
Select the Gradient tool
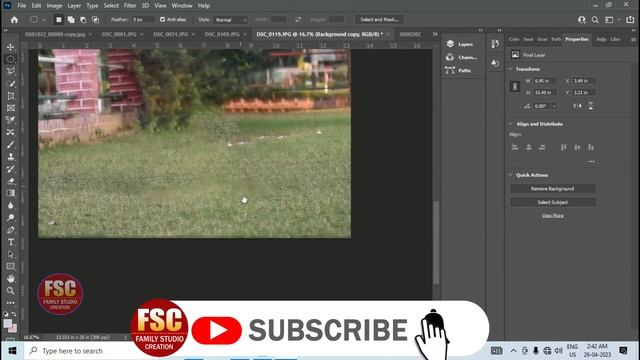[x=11, y=193]
